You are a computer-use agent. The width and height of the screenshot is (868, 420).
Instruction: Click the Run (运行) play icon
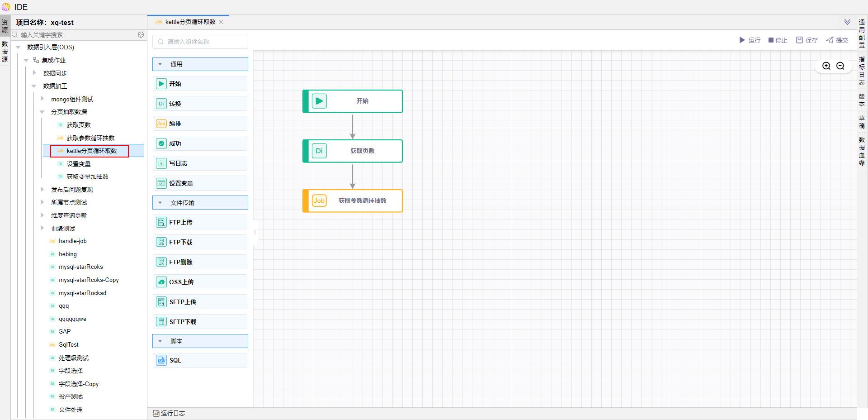(742, 40)
